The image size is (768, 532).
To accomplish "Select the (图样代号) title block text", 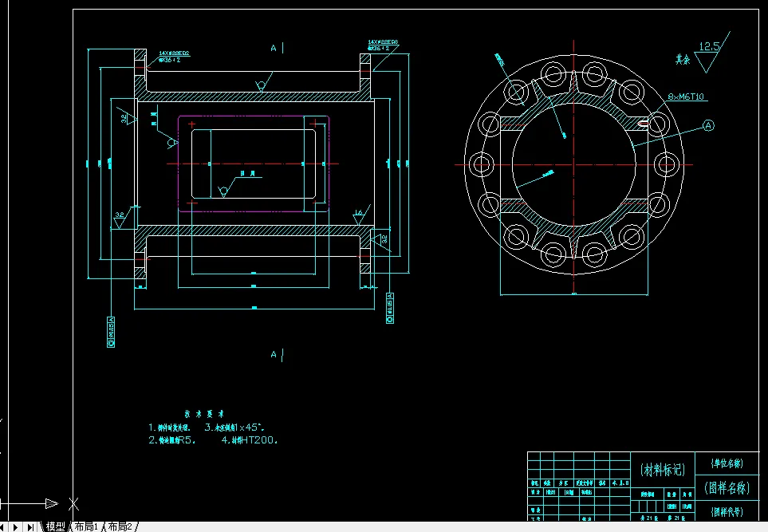I will (727, 512).
